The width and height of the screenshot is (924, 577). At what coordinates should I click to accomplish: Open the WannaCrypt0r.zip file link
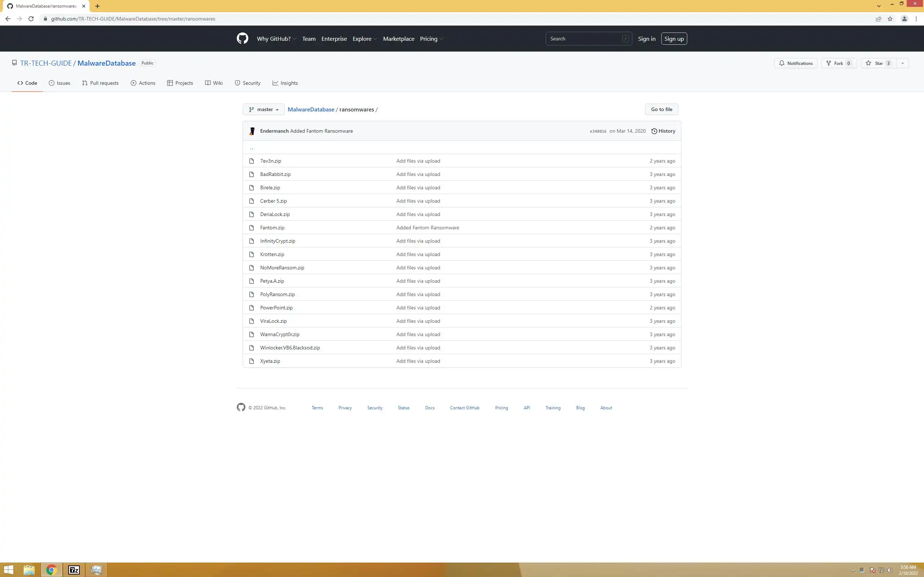tap(279, 334)
